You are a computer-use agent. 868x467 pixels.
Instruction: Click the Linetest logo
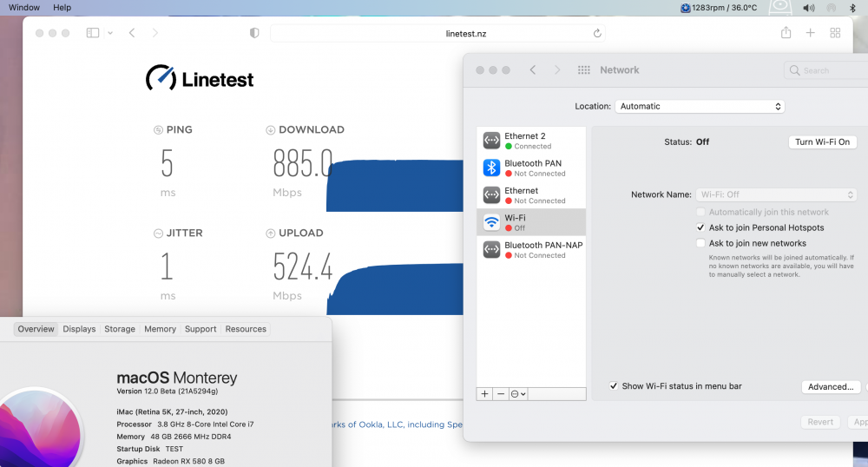[x=200, y=79]
